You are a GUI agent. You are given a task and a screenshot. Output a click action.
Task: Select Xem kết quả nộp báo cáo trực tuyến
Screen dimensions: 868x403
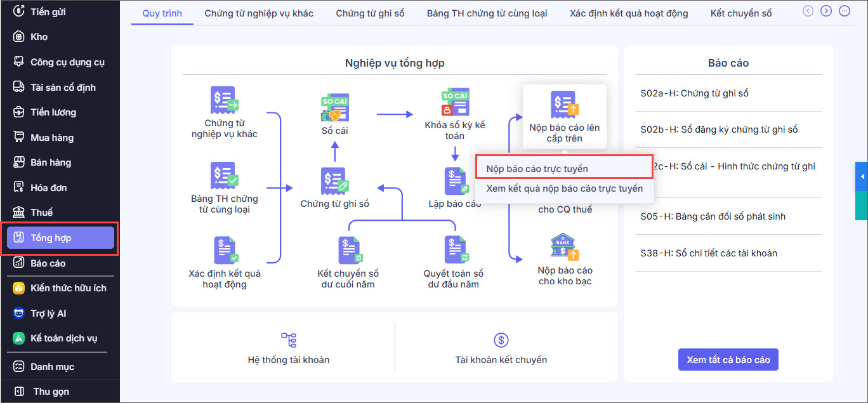click(564, 188)
